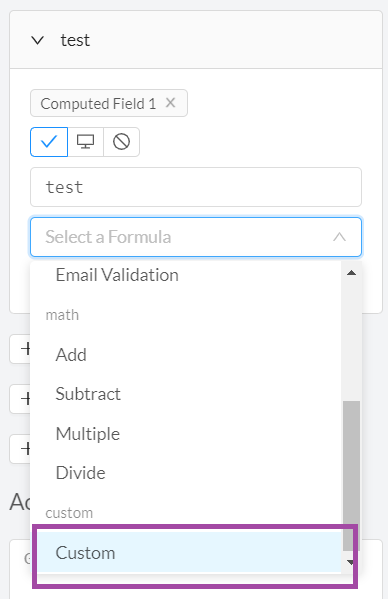Viewport: 388px width, 599px height.
Task: Select the Custom formula option
Action: pyautogui.click(x=189, y=552)
